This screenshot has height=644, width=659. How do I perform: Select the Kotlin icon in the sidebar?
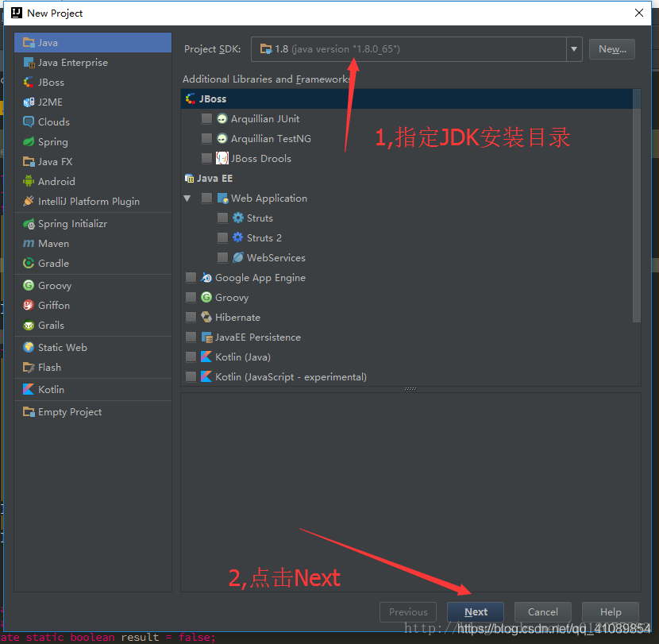pos(29,389)
